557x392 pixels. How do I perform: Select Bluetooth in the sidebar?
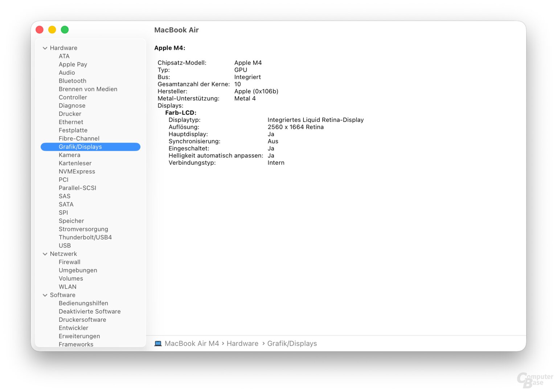pyautogui.click(x=73, y=81)
